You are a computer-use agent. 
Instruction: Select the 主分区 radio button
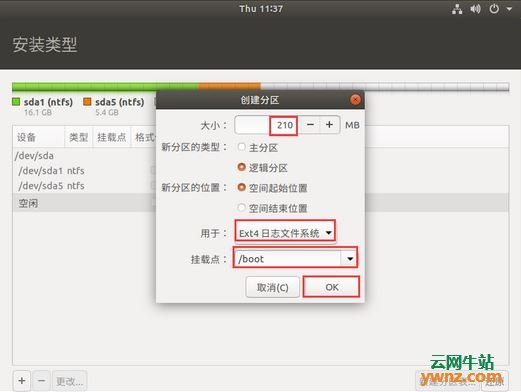coord(242,147)
